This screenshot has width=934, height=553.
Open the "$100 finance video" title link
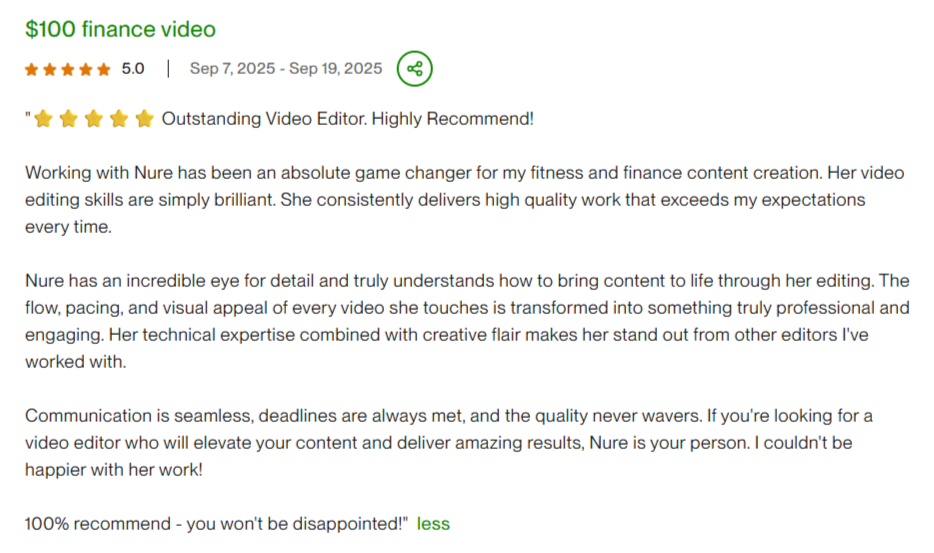click(x=120, y=29)
